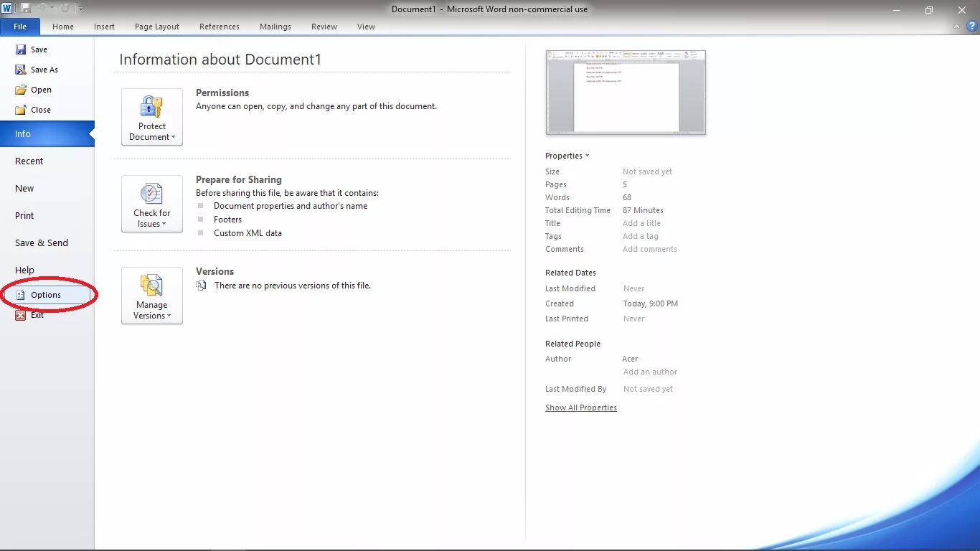Select Open in the backstage menu

(33, 90)
